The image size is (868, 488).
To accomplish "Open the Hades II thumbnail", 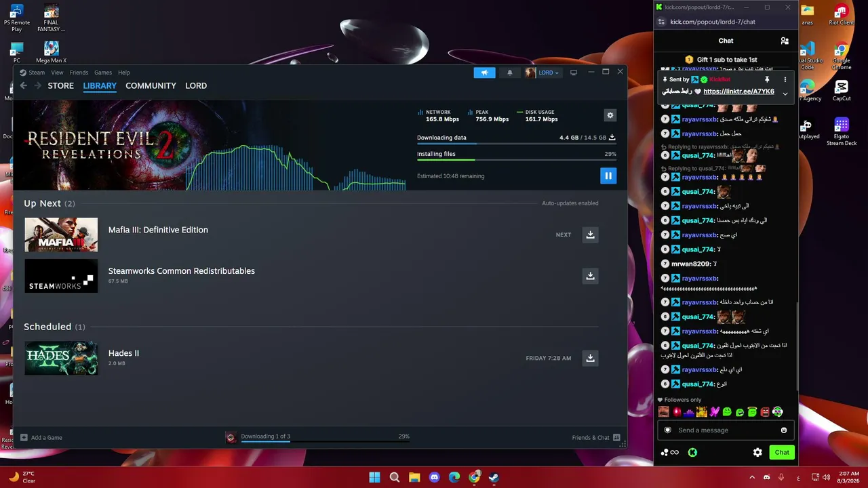I will tap(61, 358).
